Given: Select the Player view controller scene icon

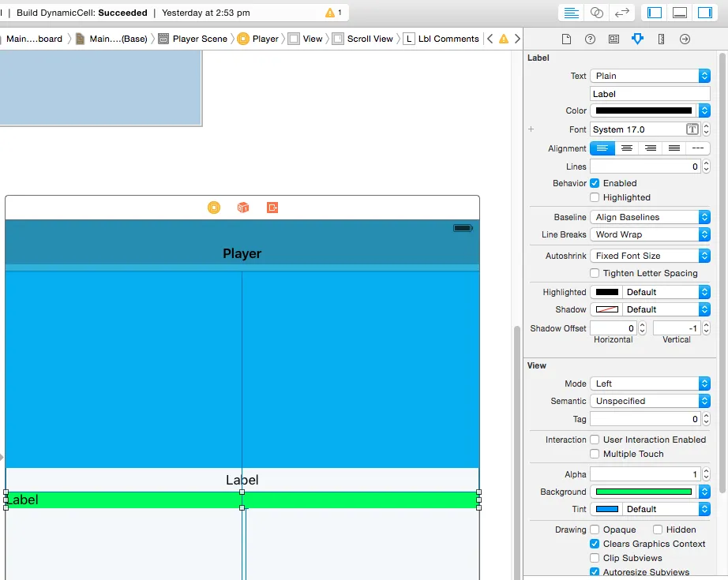Looking at the screenshot, I should 214,208.
